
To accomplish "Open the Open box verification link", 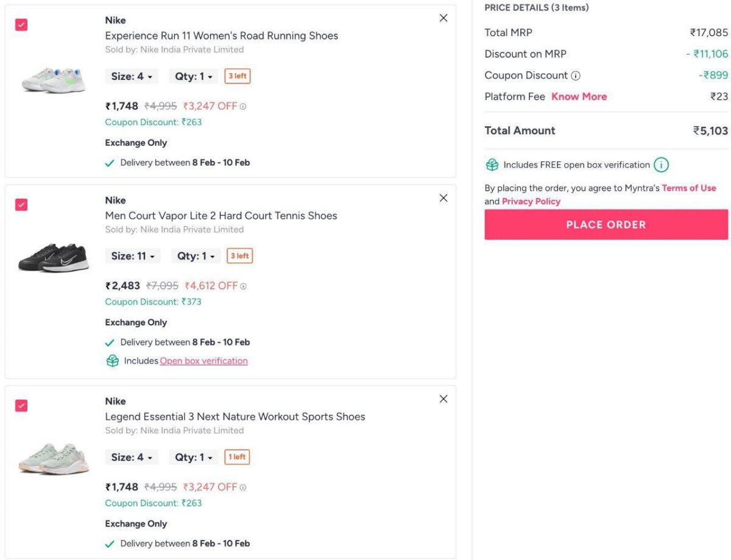I will click(203, 361).
